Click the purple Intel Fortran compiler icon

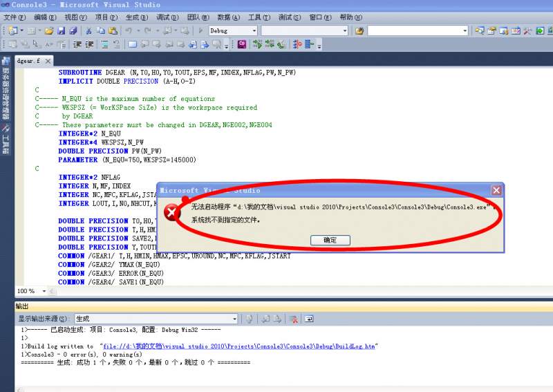(x=242, y=44)
